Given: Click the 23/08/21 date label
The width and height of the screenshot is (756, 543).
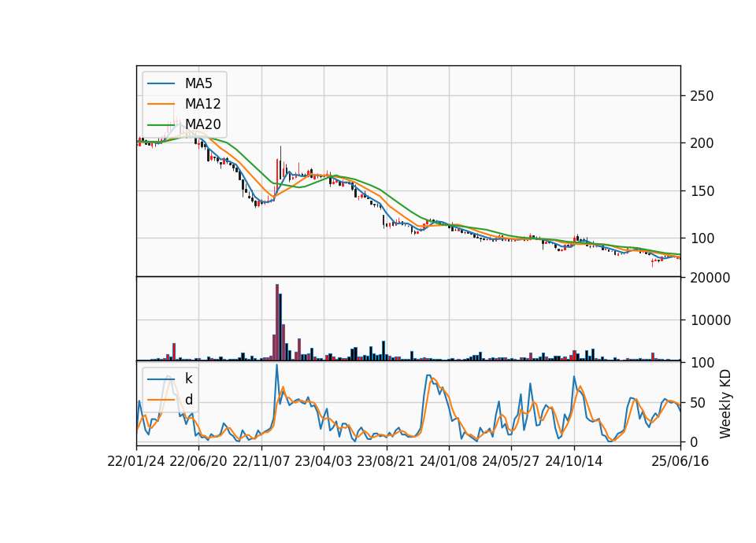Looking at the screenshot, I should (x=386, y=462).
